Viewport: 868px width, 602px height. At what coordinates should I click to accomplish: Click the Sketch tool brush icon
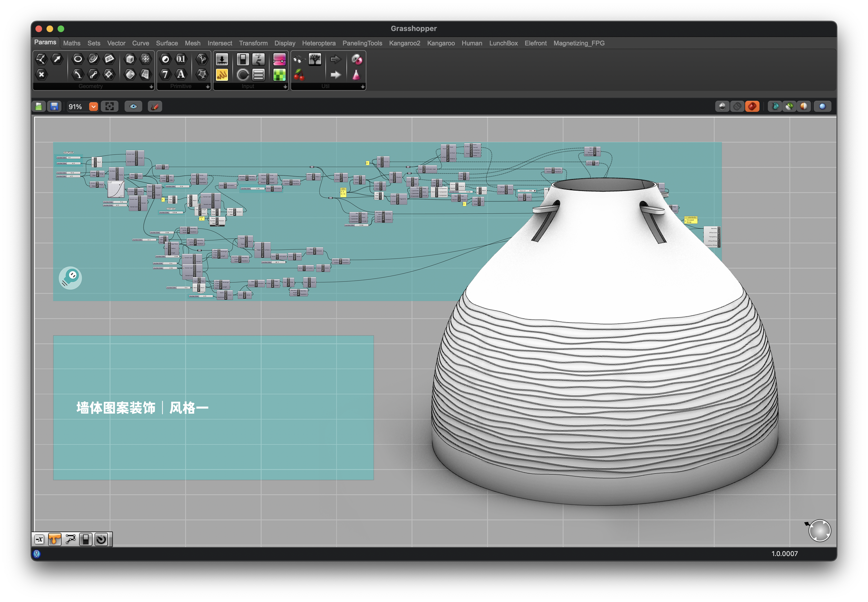click(155, 107)
